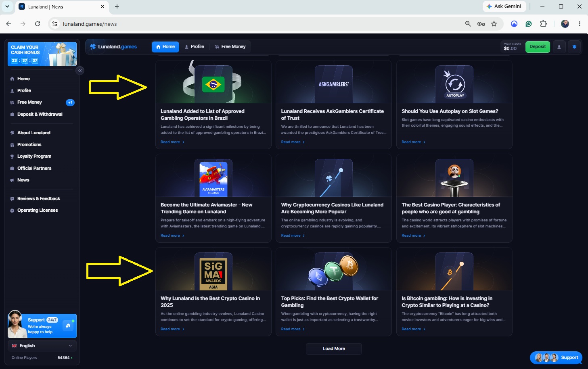Open the notifications bell icon

click(x=574, y=47)
